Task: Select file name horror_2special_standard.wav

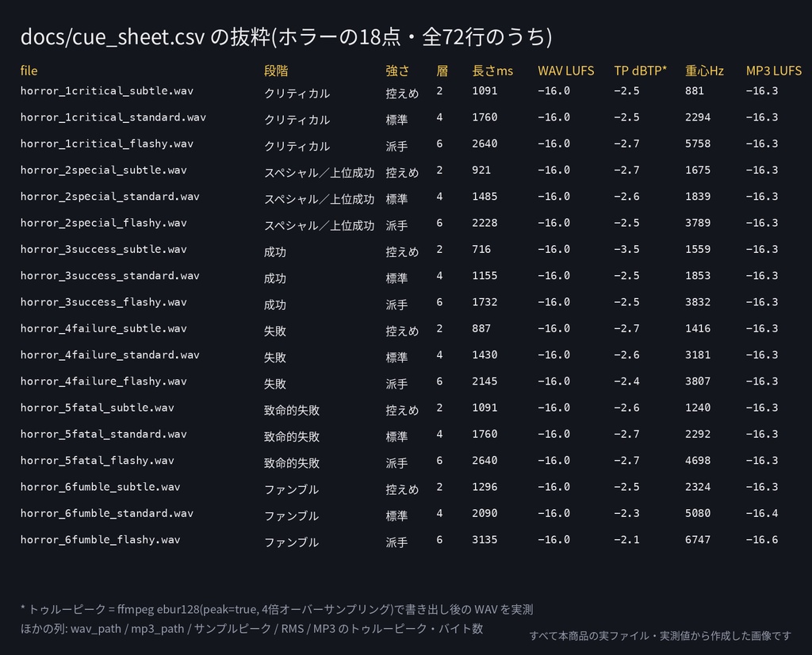Action: tap(109, 196)
